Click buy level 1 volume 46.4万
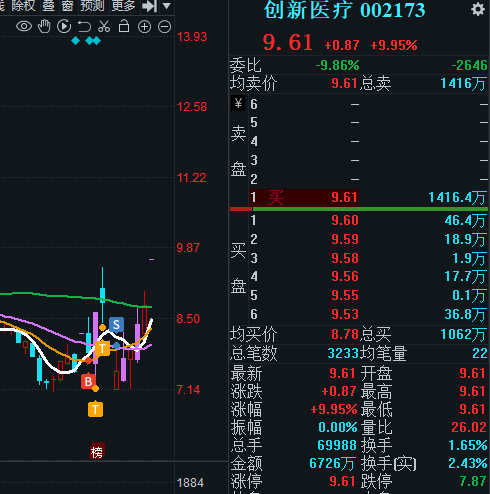Image resolution: width=490 pixels, height=494 pixels. [x=465, y=220]
